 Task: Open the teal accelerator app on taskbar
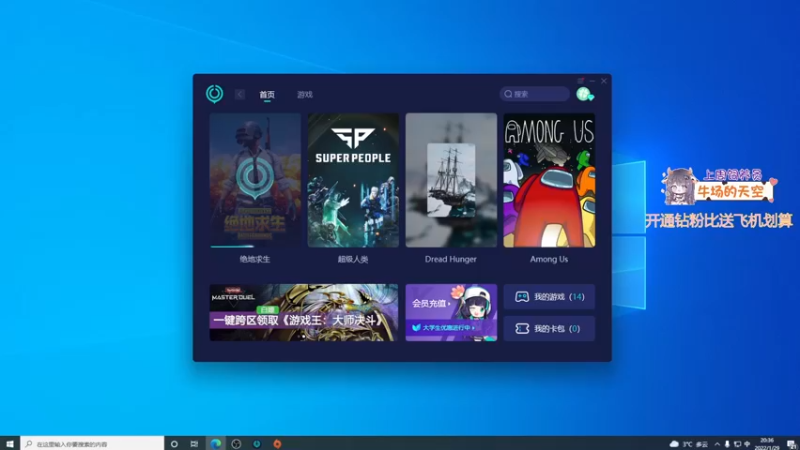257,444
